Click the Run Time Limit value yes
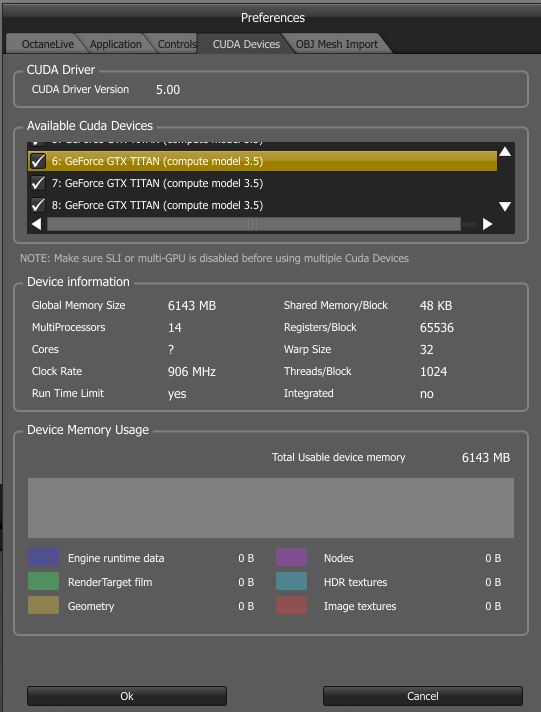The image size is (541, 712). (177, 394)
